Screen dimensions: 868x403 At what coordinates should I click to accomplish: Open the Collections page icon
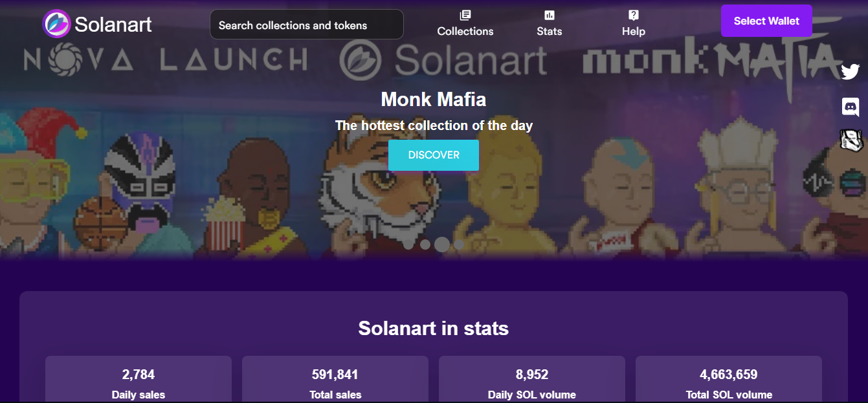pos(465,16)
